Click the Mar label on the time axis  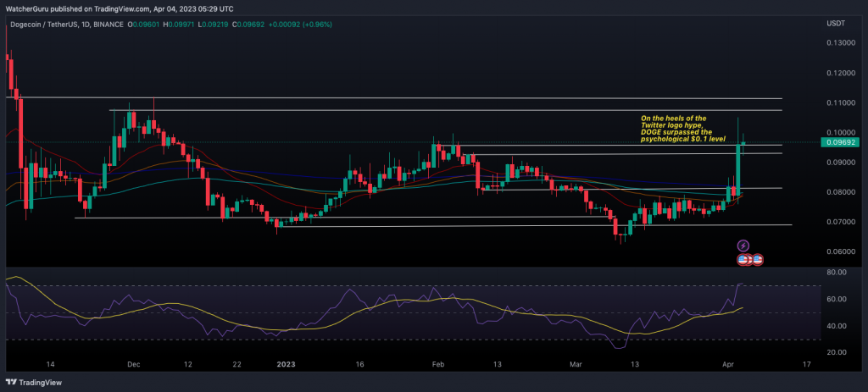point(576,364)
